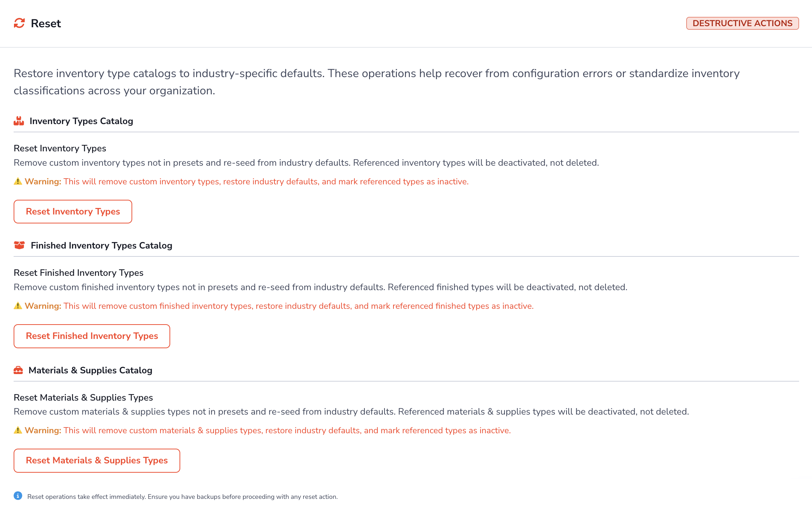Image resolution: width=812 pixels, height=515 pixels.
Task: Click the backups reminder note at bottom
Action: coord(182,497)
